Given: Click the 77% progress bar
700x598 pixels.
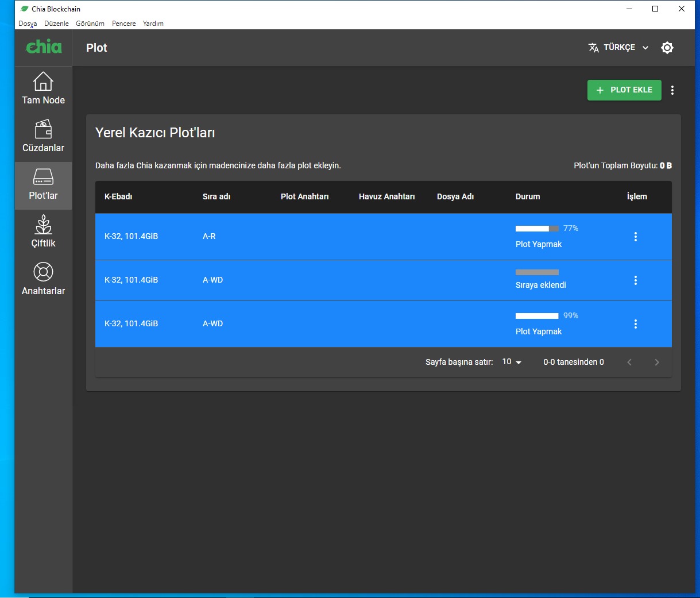Looking at the screenshot, I should click(x=537, y=229).
